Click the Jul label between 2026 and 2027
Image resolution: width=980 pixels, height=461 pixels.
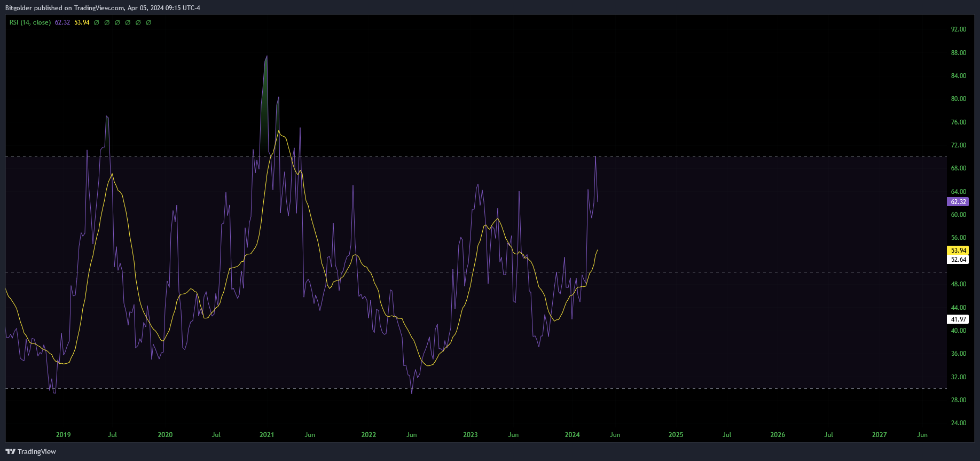[828, 435]
